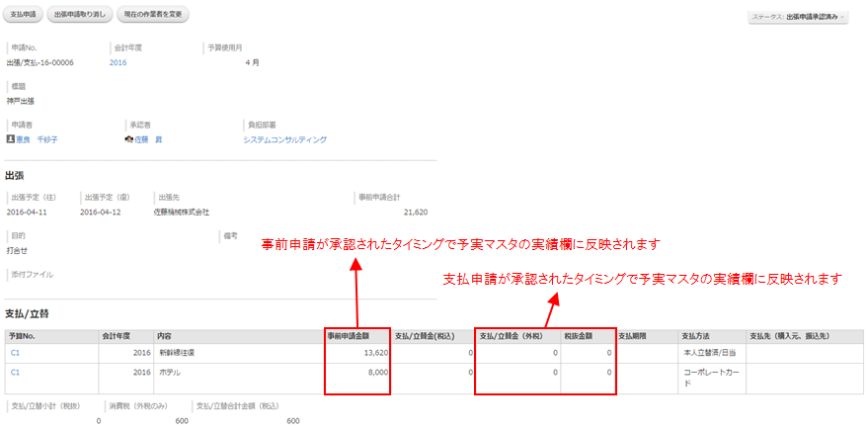
Task: Open budget C1 link in 新幹線往復 row
Action: (x=15, y=353)
